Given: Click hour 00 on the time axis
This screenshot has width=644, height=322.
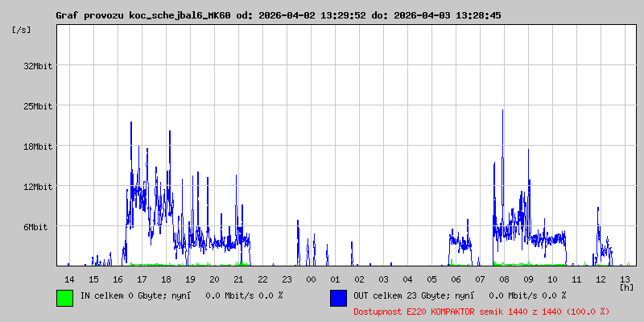Looking at the screenshot, I should (311, 279).
